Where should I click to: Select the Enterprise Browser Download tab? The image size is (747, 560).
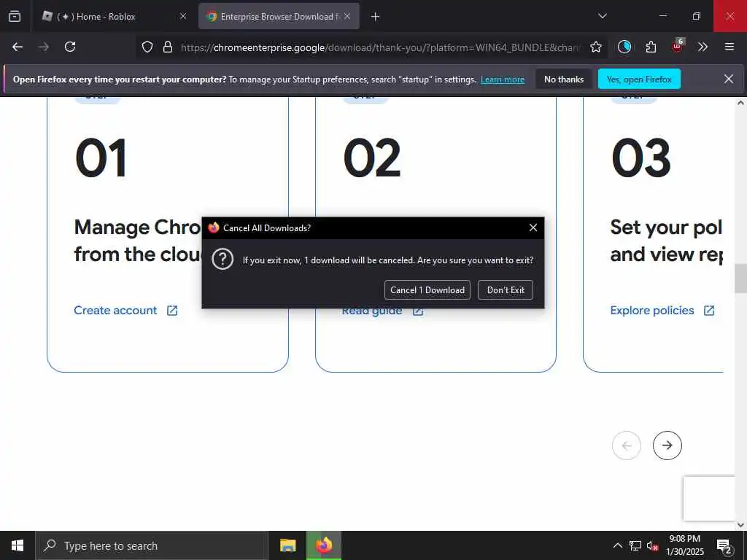[279, 16]
